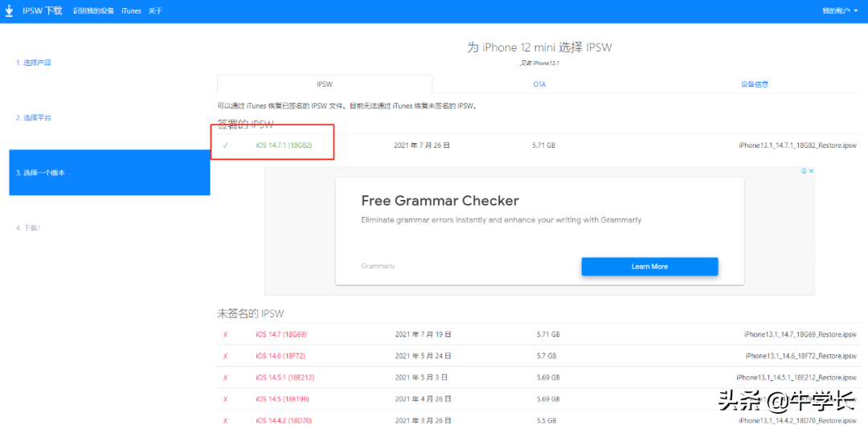Open the IPSW 下载 home link
The image size is (868, 425).
click(x=42, y=10)
